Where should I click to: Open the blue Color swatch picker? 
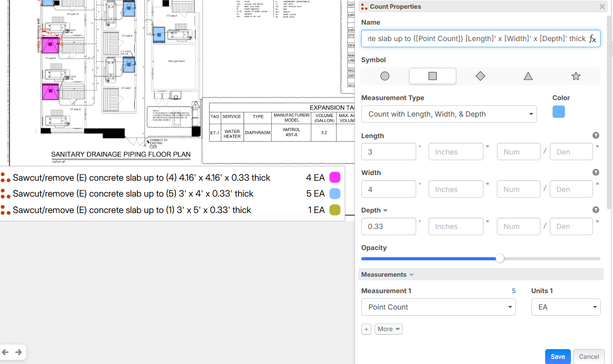559,112
